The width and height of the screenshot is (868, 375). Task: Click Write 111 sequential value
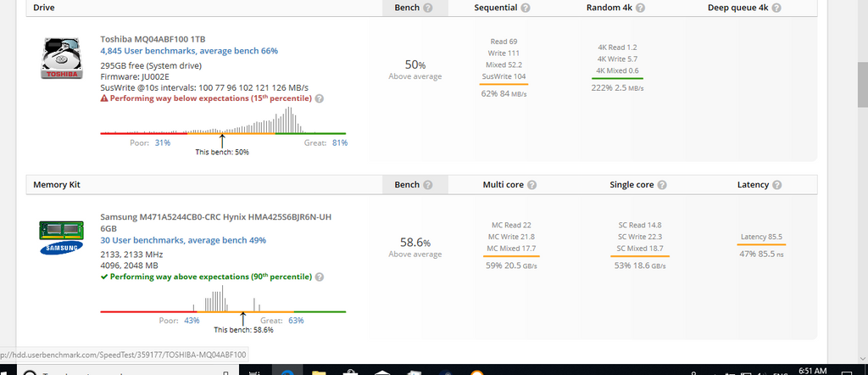(x=504, y=53)
